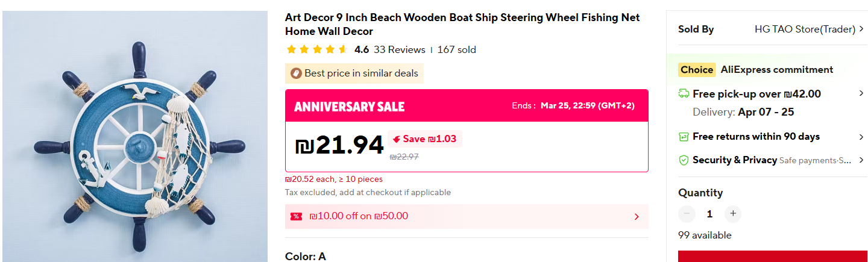Click the Save discount lightning icon
868x262 pixels.
coord(396,139)
